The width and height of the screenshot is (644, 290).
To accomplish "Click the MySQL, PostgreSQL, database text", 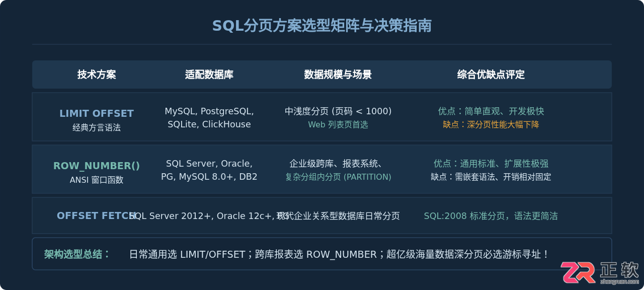I will click(x=209, y=111).
